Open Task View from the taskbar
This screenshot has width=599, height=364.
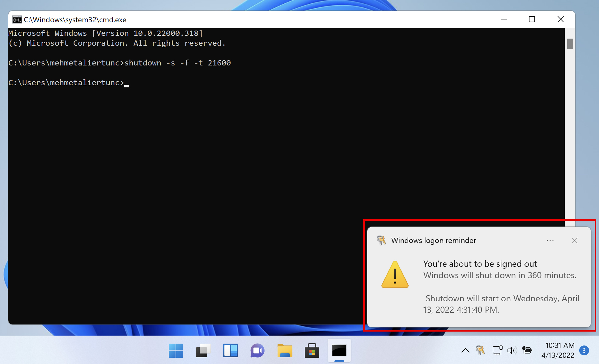point(203,350)
